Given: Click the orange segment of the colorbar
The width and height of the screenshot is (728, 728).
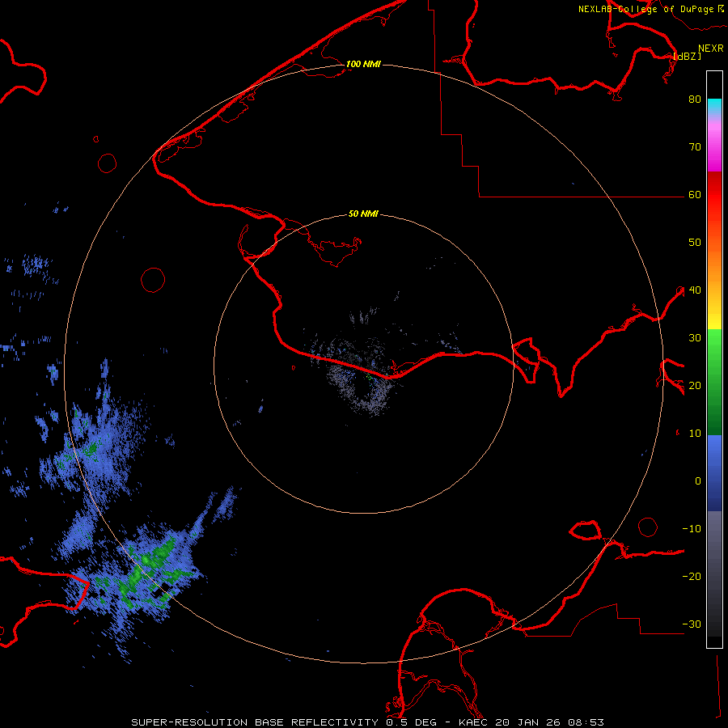Looking at the screenshot, I should 714,260.
